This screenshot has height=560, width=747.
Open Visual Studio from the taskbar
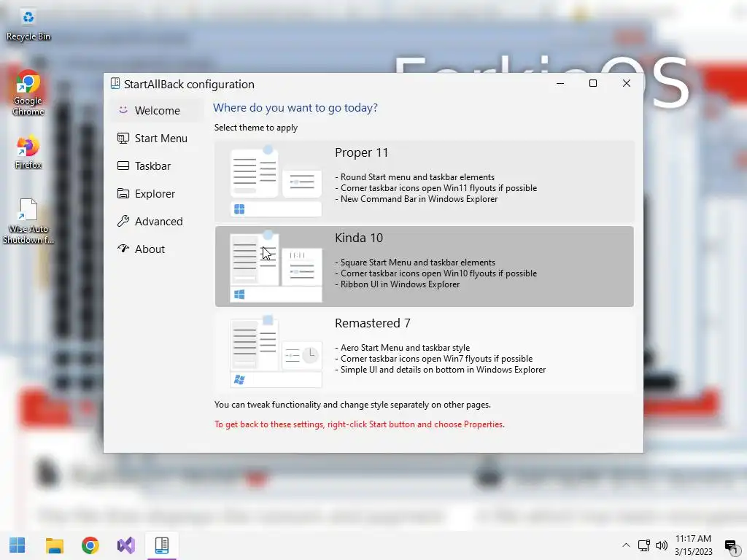point(126,545)
